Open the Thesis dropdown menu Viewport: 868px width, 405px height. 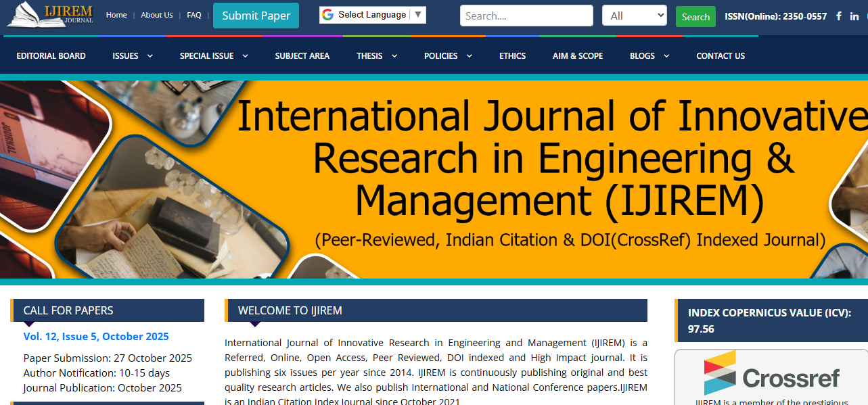click(376, 56)
